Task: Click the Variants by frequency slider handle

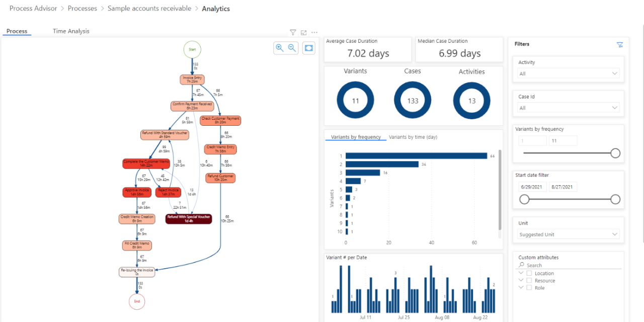Action: click(615, 153)
